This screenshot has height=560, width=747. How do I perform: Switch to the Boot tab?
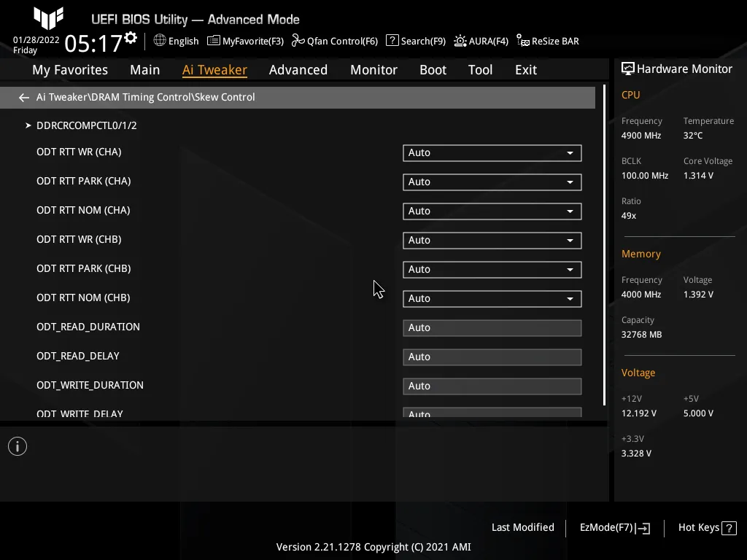(433, 70)
